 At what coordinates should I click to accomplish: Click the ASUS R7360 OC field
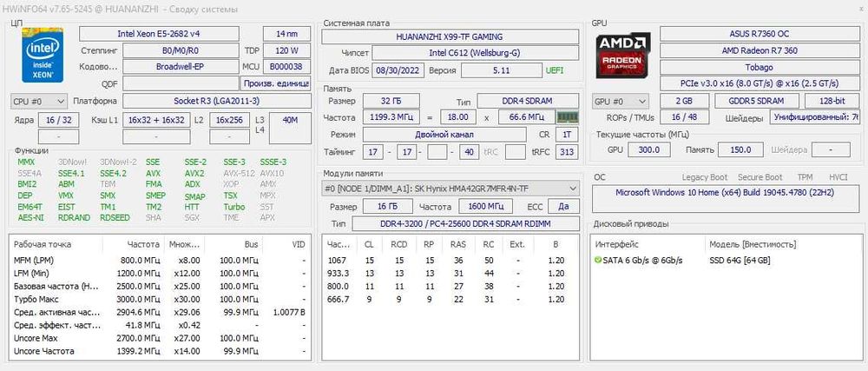tap(759, 34)
